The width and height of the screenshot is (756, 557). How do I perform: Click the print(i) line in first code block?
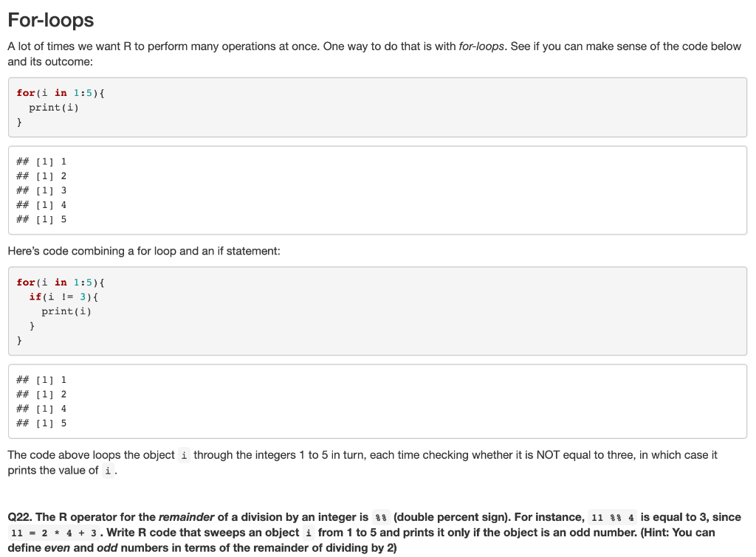[x=53, y=108]
